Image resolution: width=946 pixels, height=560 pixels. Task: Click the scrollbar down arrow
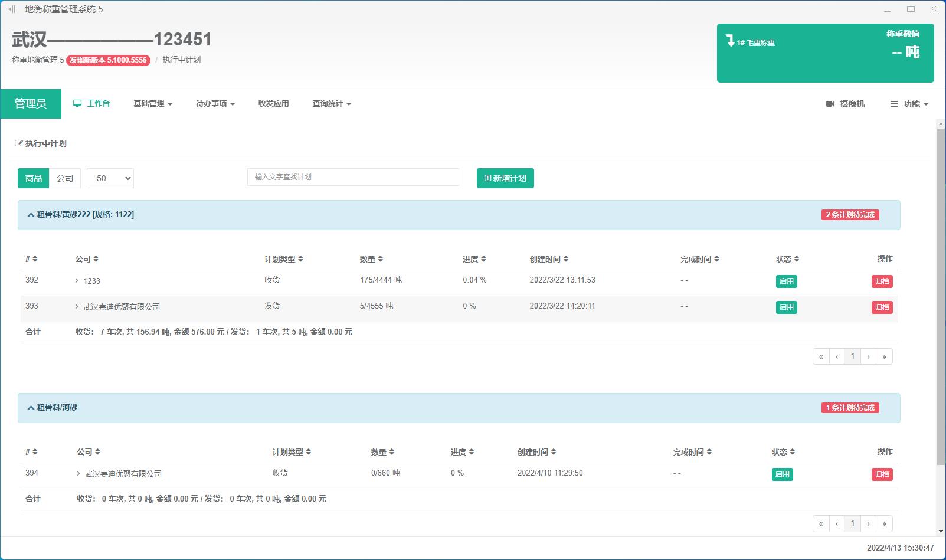coord(941,532)
